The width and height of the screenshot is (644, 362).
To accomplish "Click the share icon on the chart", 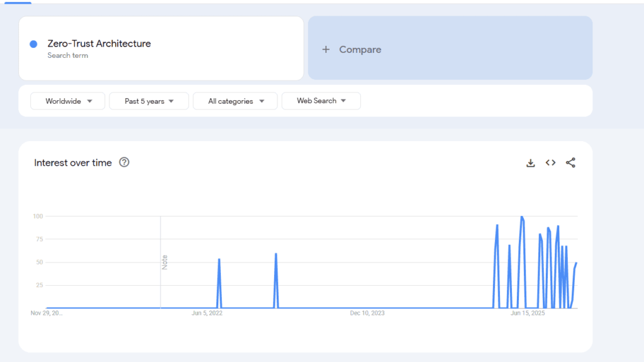I will click(570, 163).
